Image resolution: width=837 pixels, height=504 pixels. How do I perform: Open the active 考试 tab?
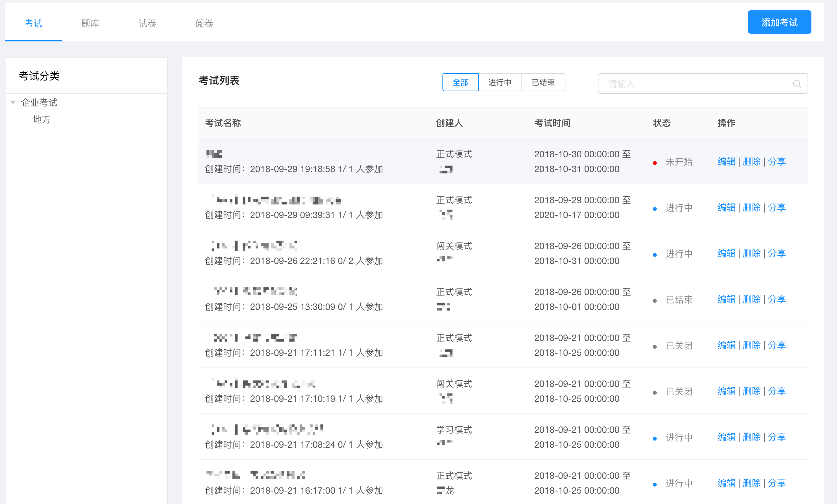tap(33, 23)
